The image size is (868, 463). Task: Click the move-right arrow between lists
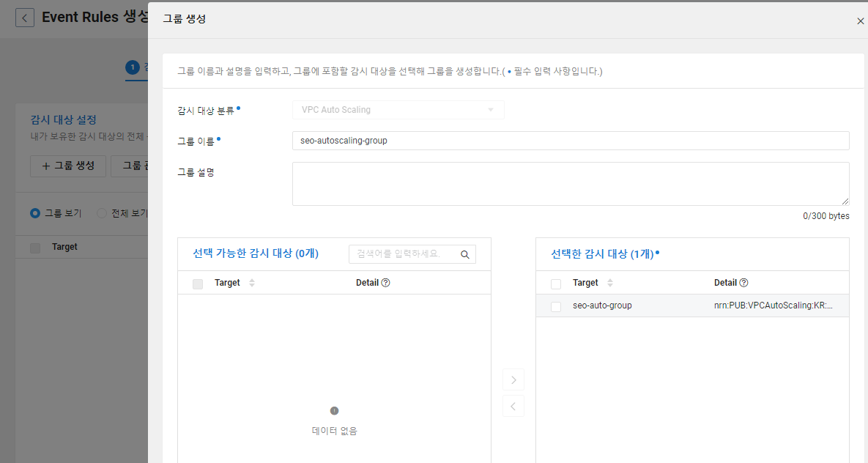click(x=513, y=380)
